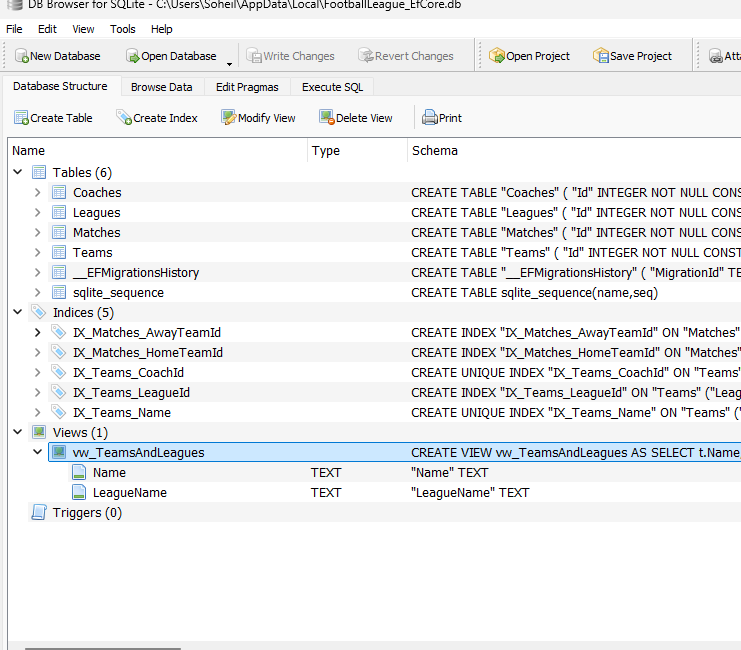Expand the Teams table node
741x650 pixels.
37,252
